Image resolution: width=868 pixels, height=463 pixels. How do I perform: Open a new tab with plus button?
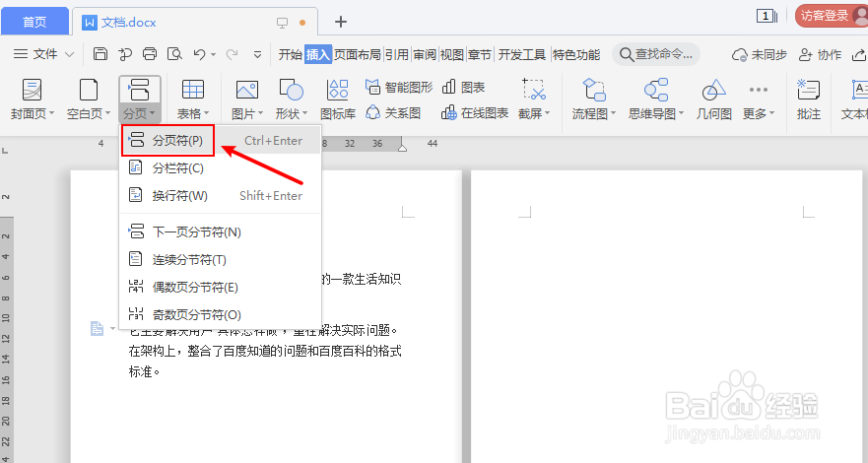tap(341, 22)
